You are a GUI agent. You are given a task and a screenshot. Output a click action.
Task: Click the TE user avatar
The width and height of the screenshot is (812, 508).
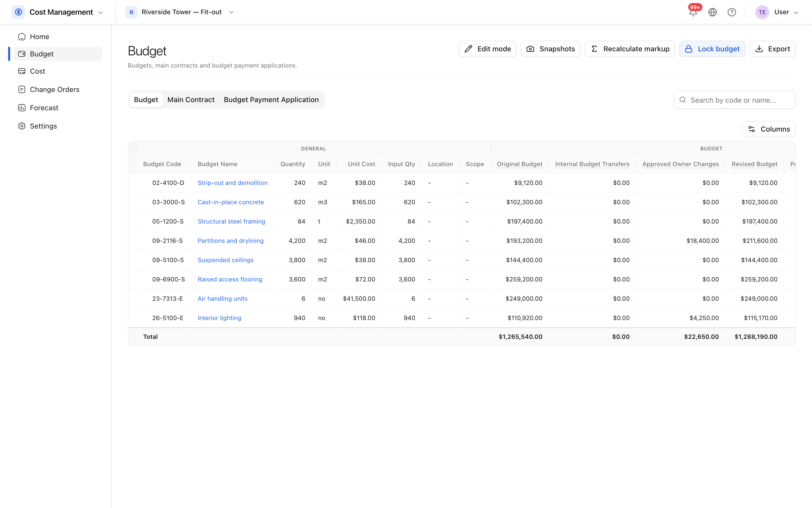point(762,12)
